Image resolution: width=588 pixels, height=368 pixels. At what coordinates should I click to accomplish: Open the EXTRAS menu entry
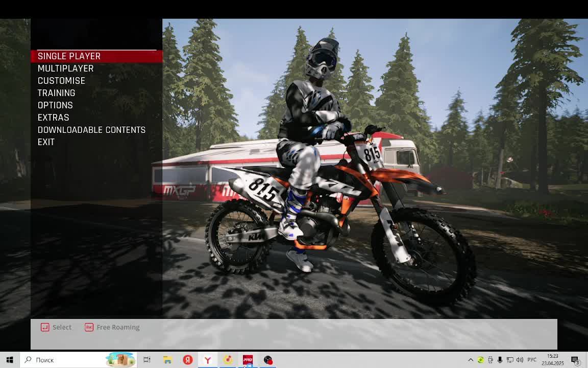(53, 118)
